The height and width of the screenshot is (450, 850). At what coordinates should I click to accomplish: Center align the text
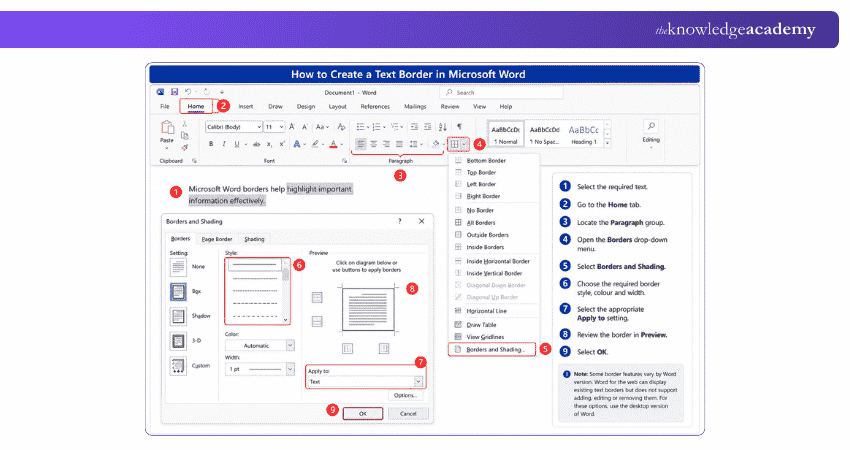coord(374,144)
